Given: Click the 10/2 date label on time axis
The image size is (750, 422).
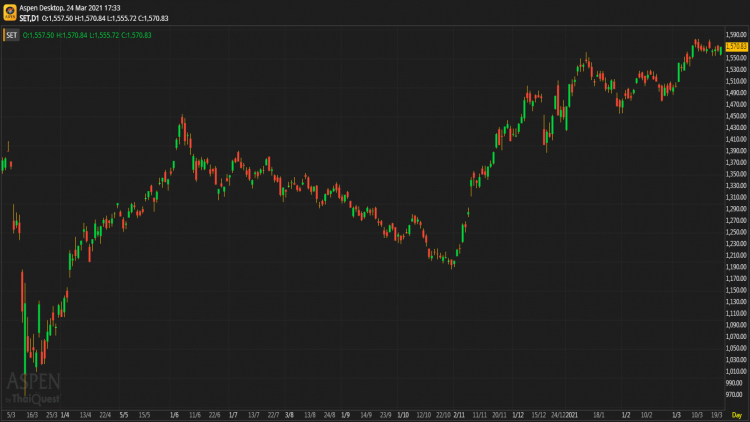Looking at the screenshot, I should pyautogui.click(x=647, y=415).
